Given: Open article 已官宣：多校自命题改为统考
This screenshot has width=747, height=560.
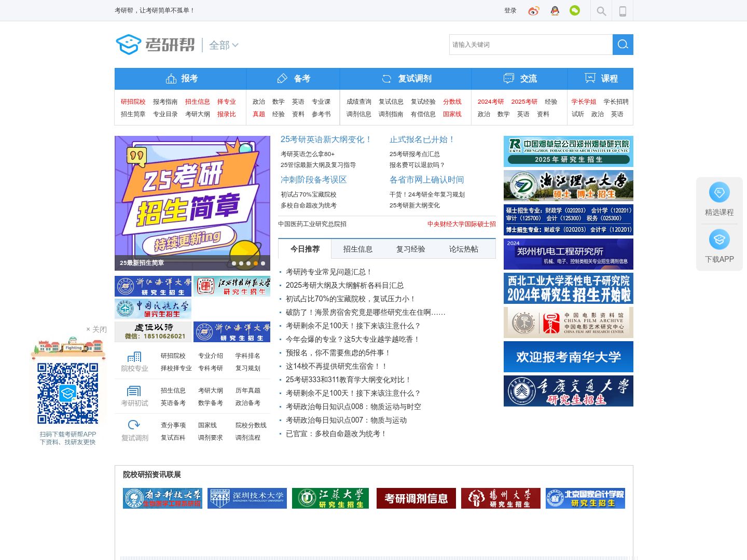Looking at the screenshot, I should point(336,433).
